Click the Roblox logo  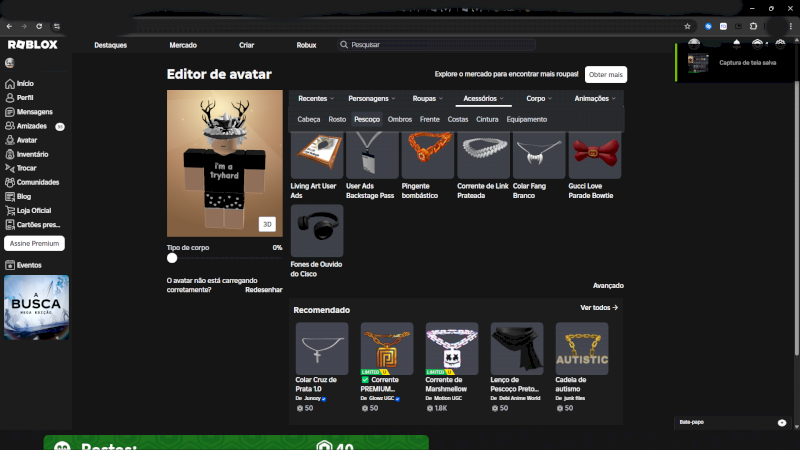pos(33,45)
